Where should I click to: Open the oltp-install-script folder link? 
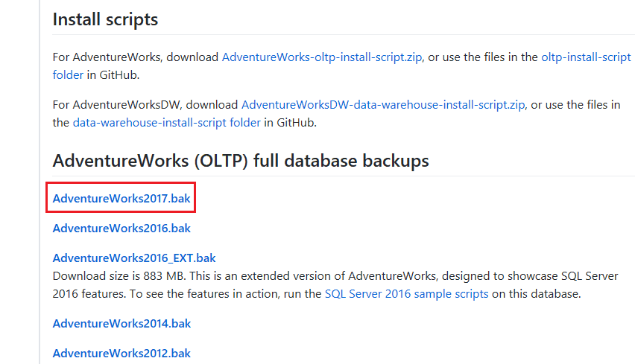[586, 57]
